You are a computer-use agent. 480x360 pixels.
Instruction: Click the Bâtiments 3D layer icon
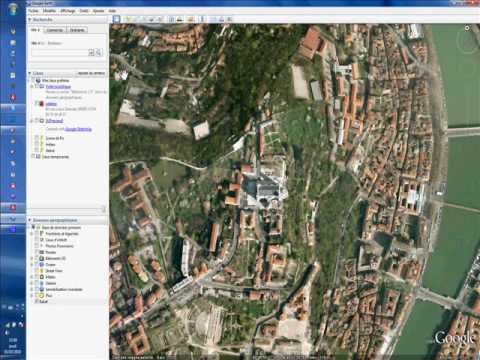(42, 258)
